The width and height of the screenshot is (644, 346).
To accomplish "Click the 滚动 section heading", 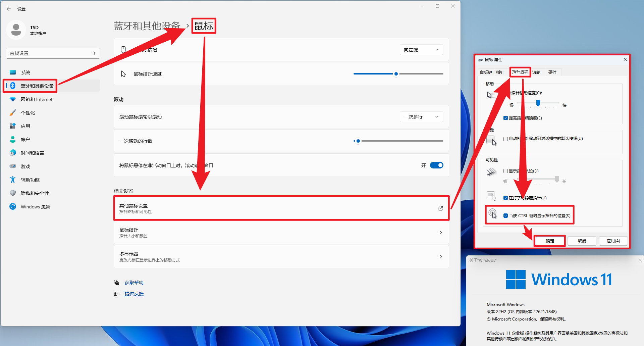I will [118, 99].
